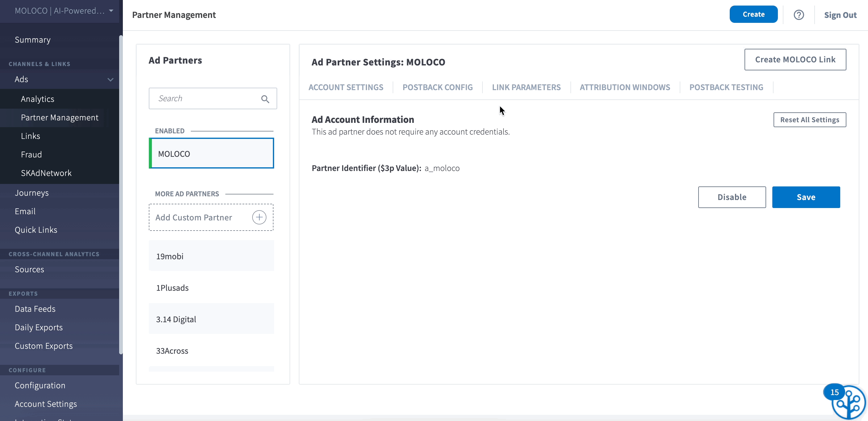
Task: Open the Postback Config tab
Action: pos(437,87)
